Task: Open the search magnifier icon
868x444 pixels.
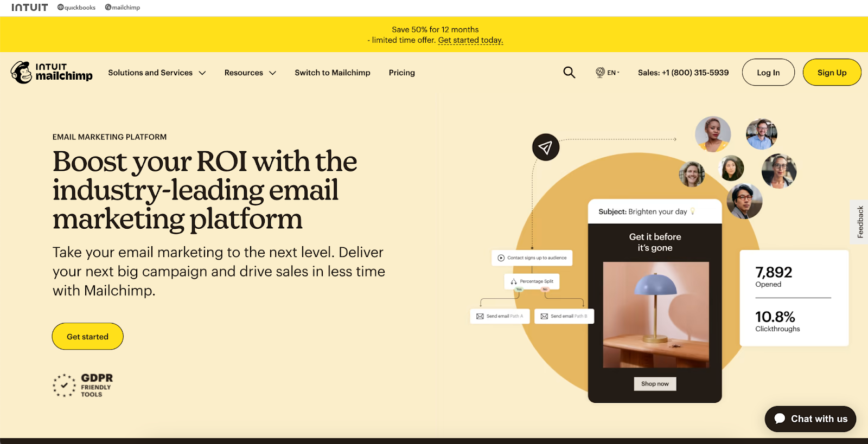Action: tap(569, 72)
